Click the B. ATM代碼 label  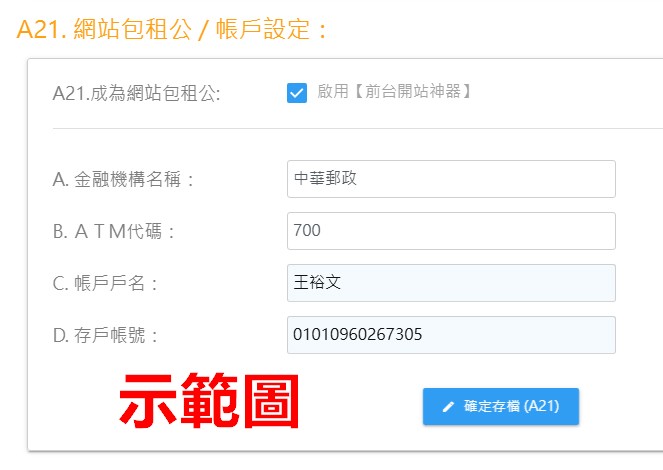click(x=114, y=232)
